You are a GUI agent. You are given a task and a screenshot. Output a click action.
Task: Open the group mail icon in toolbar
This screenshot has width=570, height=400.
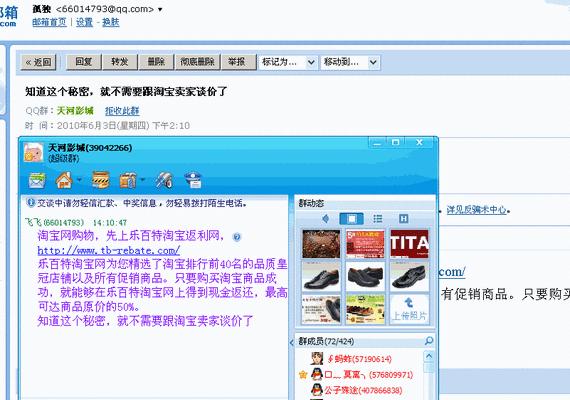[37, 180]
